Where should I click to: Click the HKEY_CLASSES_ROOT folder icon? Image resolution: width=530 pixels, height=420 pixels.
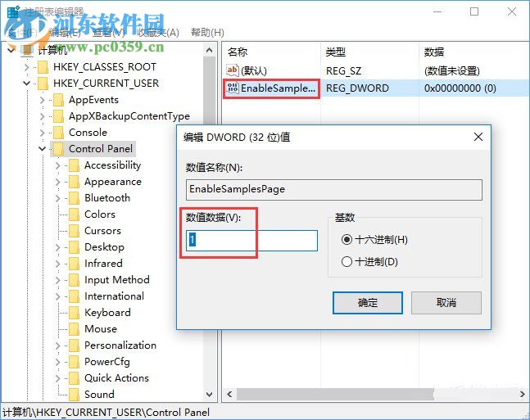[x=43, y=67]
